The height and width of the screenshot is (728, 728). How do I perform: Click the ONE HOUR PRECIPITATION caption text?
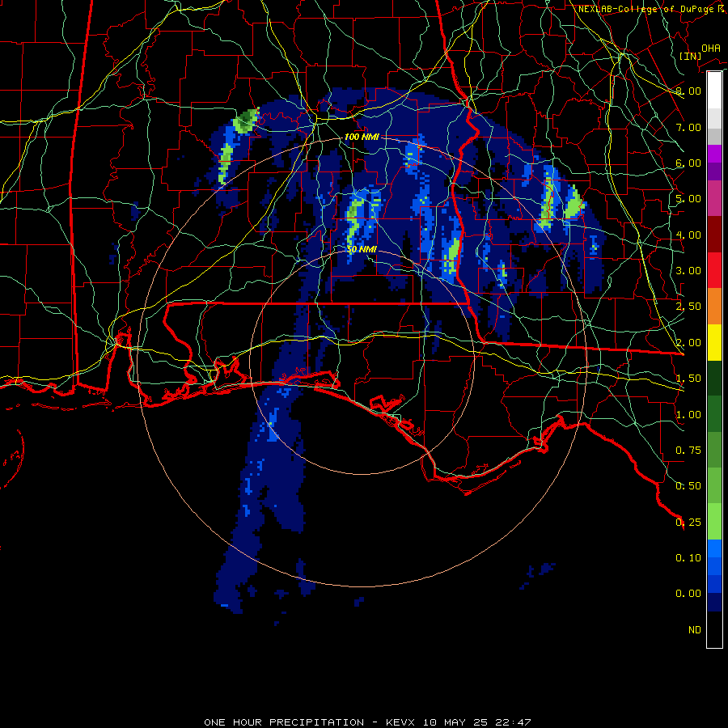[284, 722]
